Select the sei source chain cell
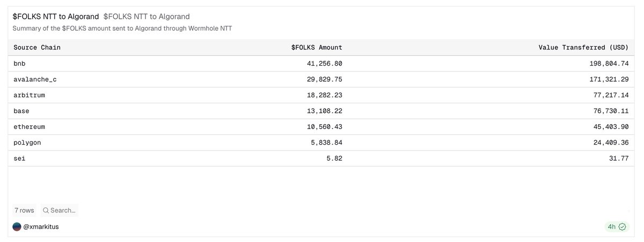 [19, 159]
